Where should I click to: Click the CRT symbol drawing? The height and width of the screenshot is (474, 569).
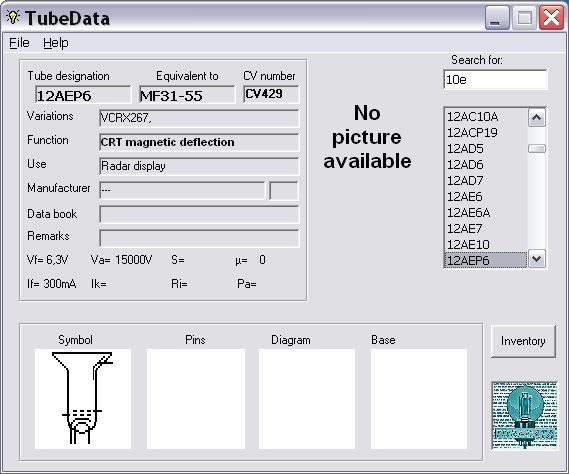click(x=83, y=399)
